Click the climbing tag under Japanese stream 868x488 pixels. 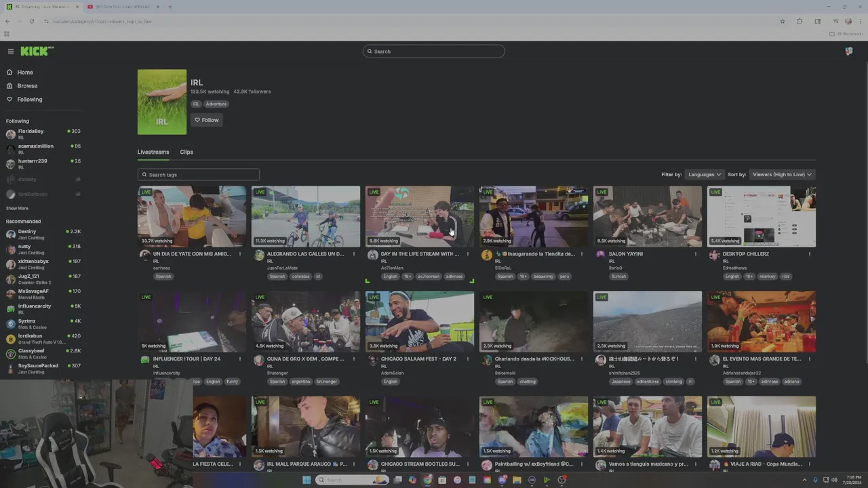pyautogui.click(x=673, y=382)
